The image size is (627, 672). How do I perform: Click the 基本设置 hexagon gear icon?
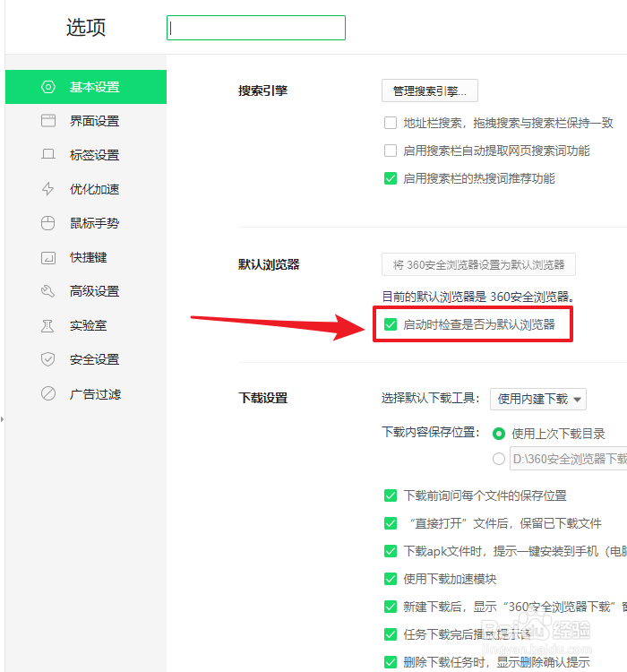48,87
